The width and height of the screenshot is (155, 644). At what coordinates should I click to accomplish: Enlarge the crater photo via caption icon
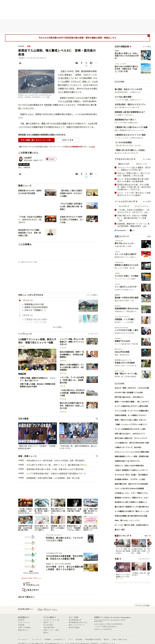pos(48,97)
